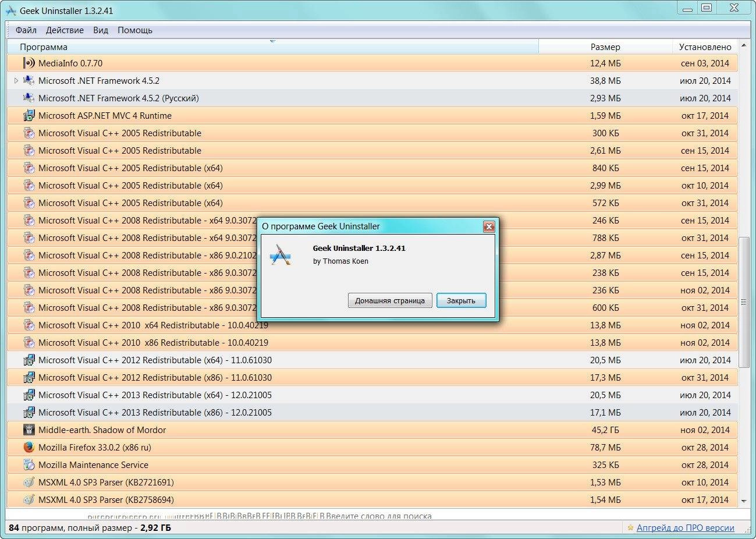756x539 pixels.
Task: Click icon of Visual C++ 2010 x86 Redistributable
Action: (x=29, y=342)
